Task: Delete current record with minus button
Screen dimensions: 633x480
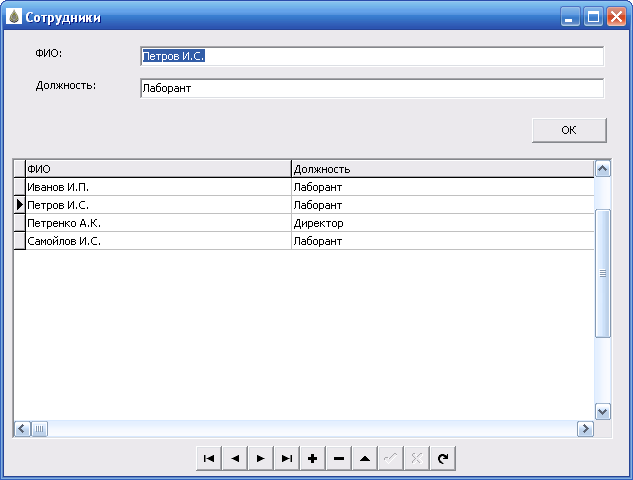Action: pyautogui.click(x=338, y=458)
